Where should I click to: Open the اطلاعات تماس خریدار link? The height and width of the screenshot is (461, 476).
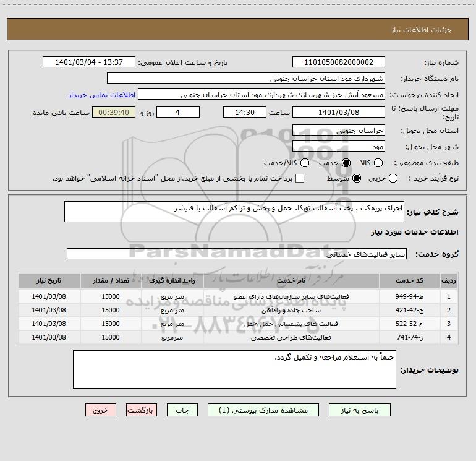[x=102, y=95]
